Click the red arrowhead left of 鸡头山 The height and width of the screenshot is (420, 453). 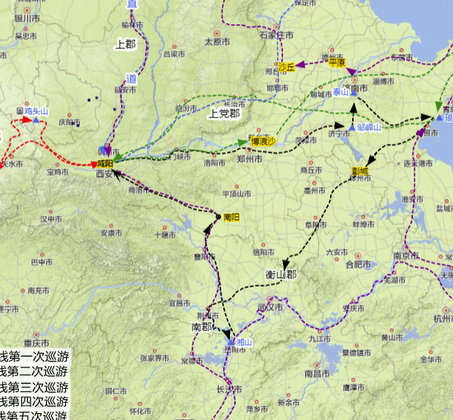27,120
